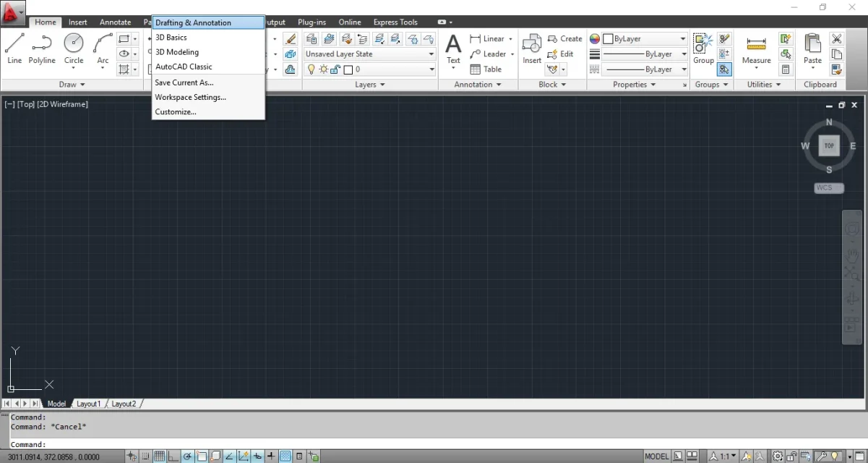The width and height of the screenshot is (868, 463).
Task: Open the Express Tools ribbon tab
Action: pos(395,22)
